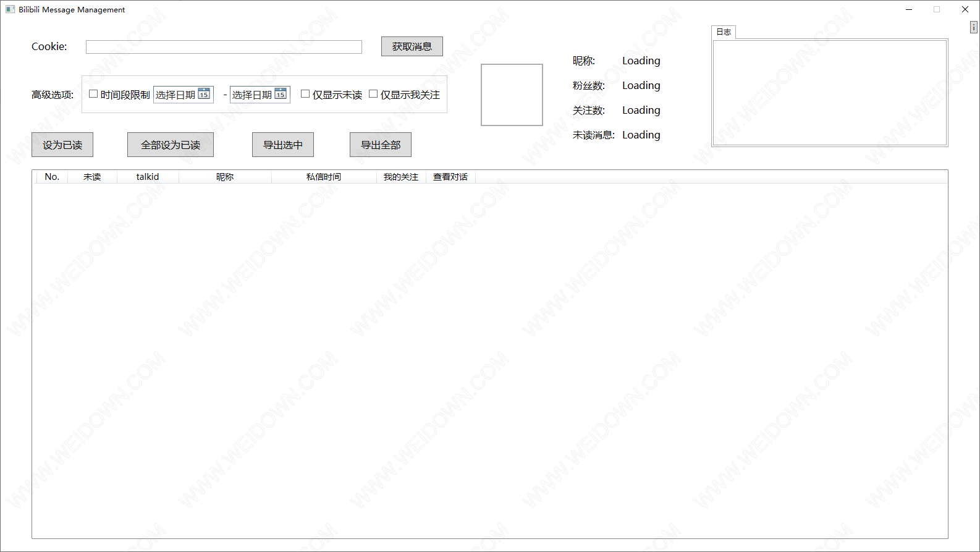980x552 pixels.
Task: Open the end date calendar picker icon
Action: click(281, 94)
